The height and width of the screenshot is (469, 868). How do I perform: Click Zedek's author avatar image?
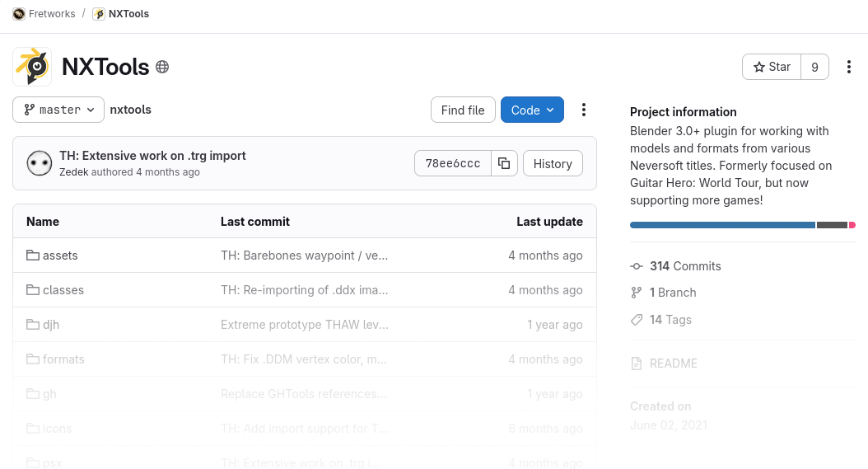(x=40, y=163)
